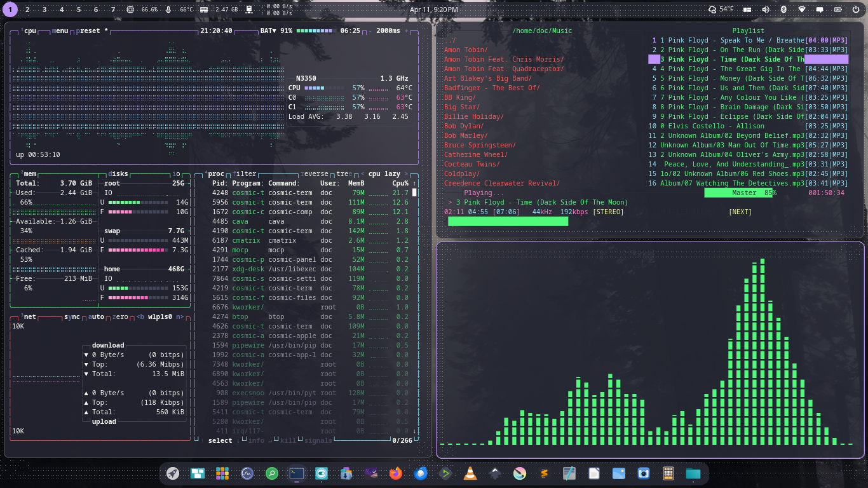Select previous network interface with <b
Screen dimensions: 868x488
(x=140, y=316)
